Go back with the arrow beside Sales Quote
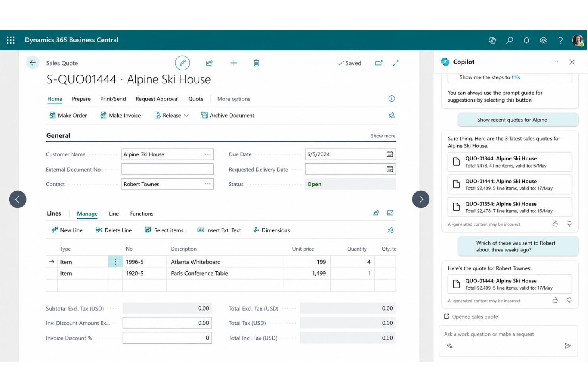Viewport: 588px width, 392px height. tap(33, 63)
